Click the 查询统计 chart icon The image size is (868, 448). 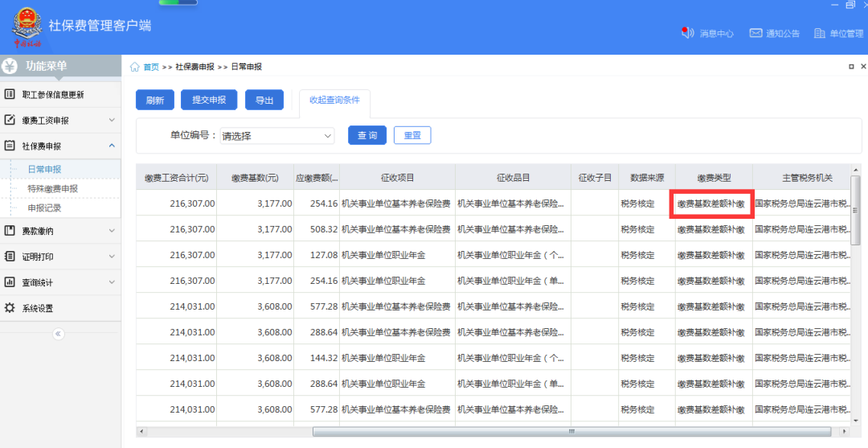point(10,282)
